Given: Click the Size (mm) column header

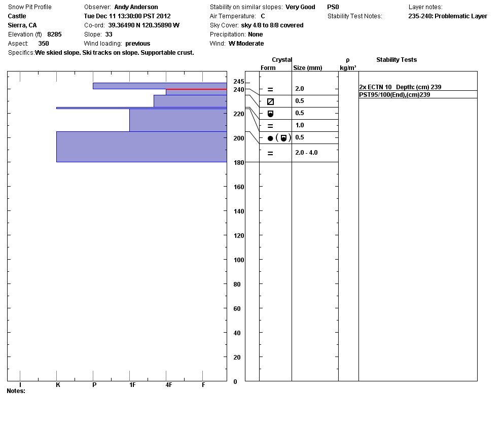Looking at the screenshot, I should point(307,67).
